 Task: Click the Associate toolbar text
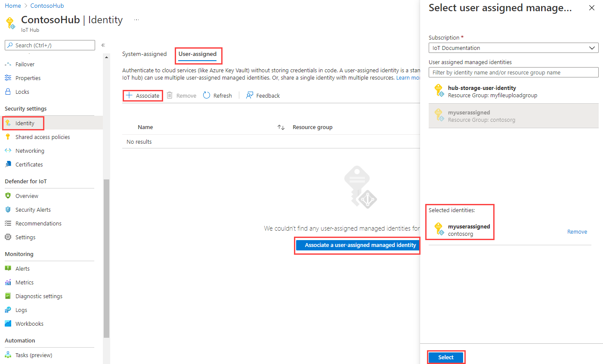(x=148, y=96)
